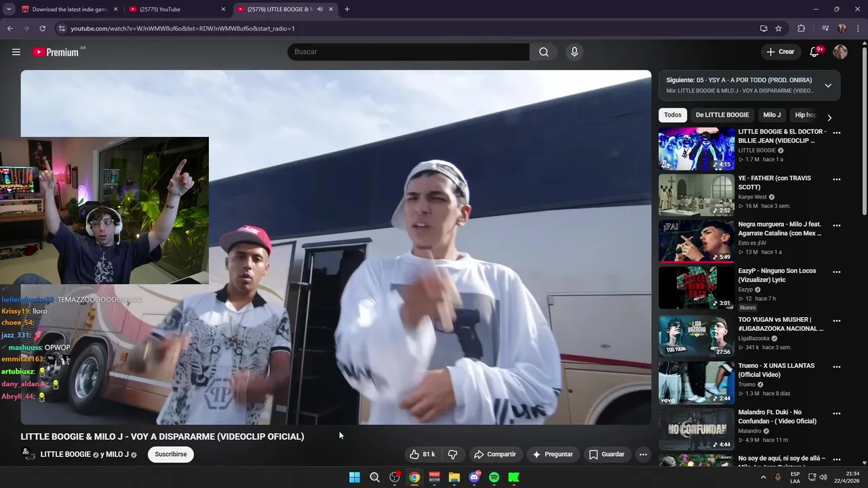
Task: Open YouTube notifications bell
Action: 815,52
